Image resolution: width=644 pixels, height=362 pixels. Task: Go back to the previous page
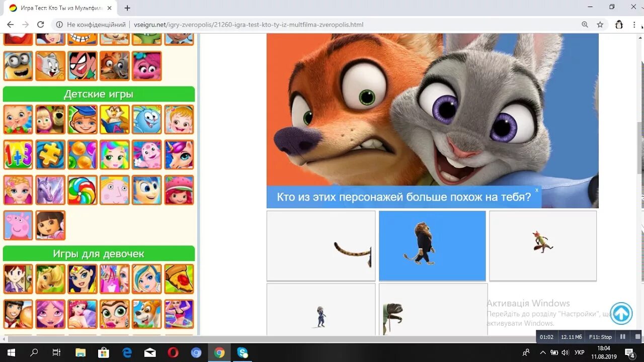(x=10, y=25)
